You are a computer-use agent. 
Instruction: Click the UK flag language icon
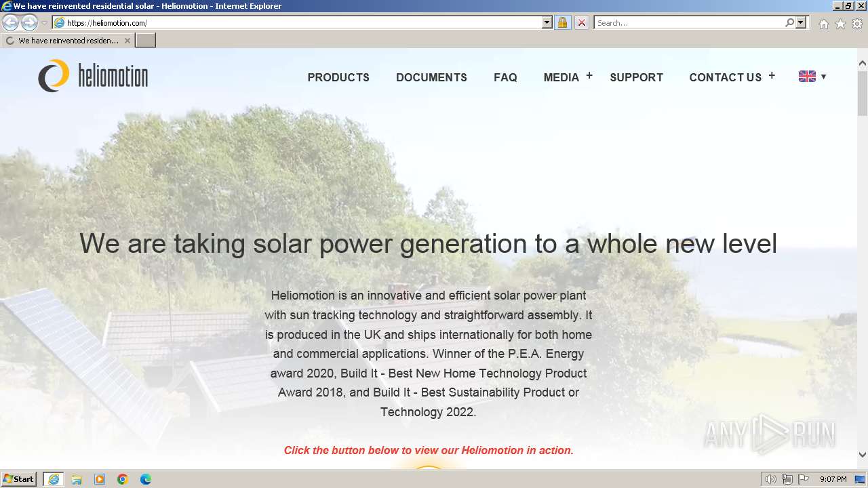pos(807,77)
